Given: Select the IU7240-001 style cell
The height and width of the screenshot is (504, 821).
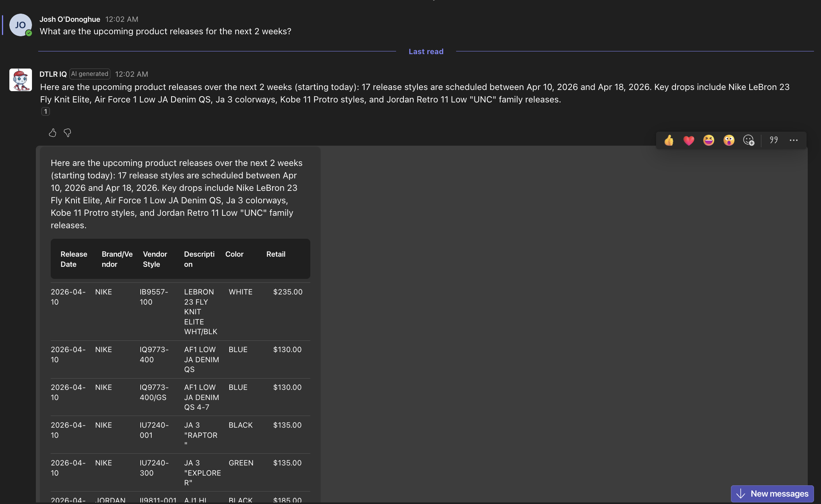Looking at the screenshot, I should click(x=154, y=430).
